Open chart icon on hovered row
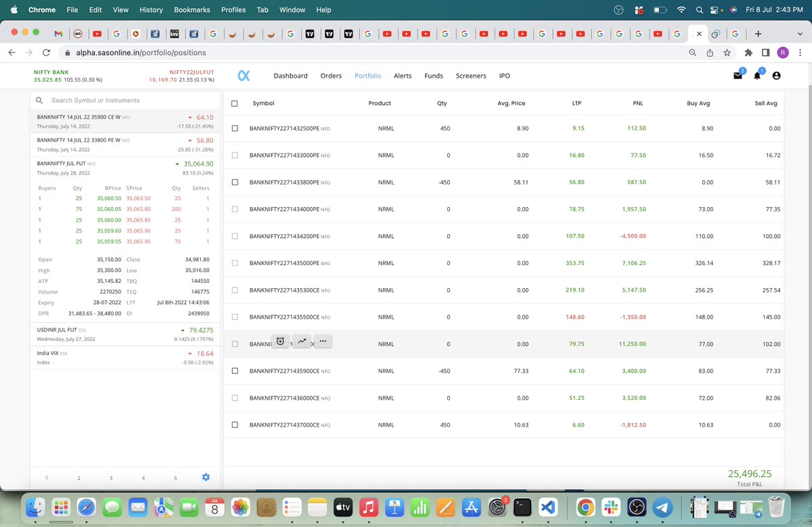 [302, 342]
